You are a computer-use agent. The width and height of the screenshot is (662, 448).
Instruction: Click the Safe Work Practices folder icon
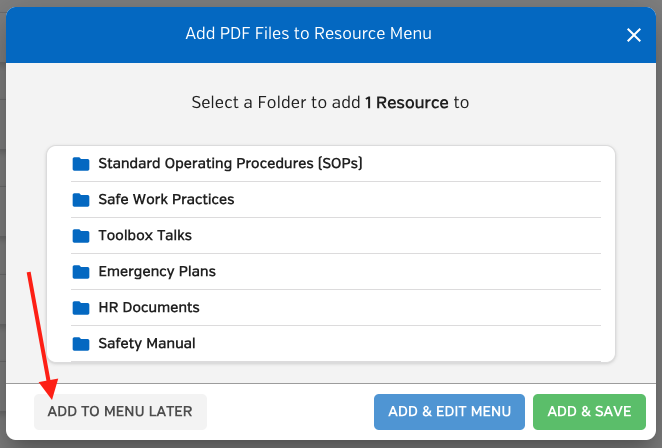(81, 200)
